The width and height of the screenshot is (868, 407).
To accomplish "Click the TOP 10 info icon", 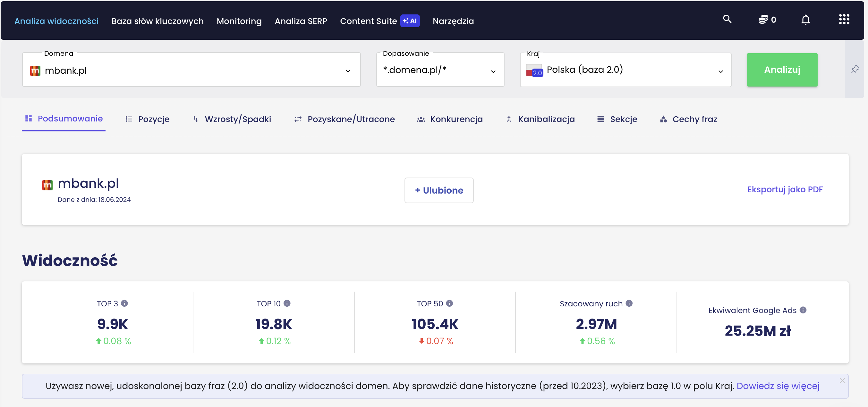I will coord(287,303).
